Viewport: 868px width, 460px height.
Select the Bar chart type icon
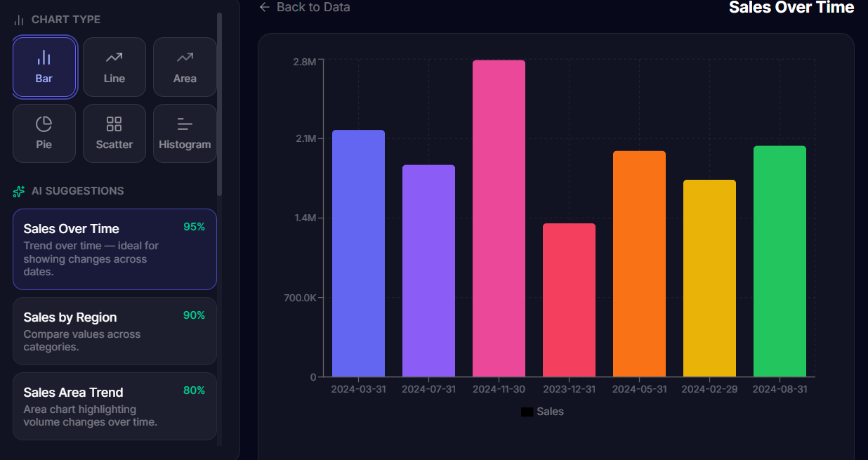coord(44,67)
